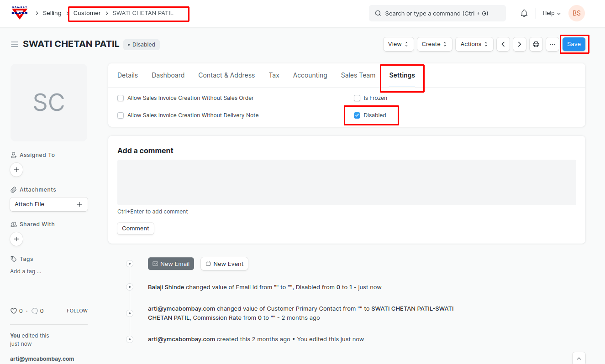This screenshot has width=605, height=364.
Task: Click the print icon
Action: [536, 44]
